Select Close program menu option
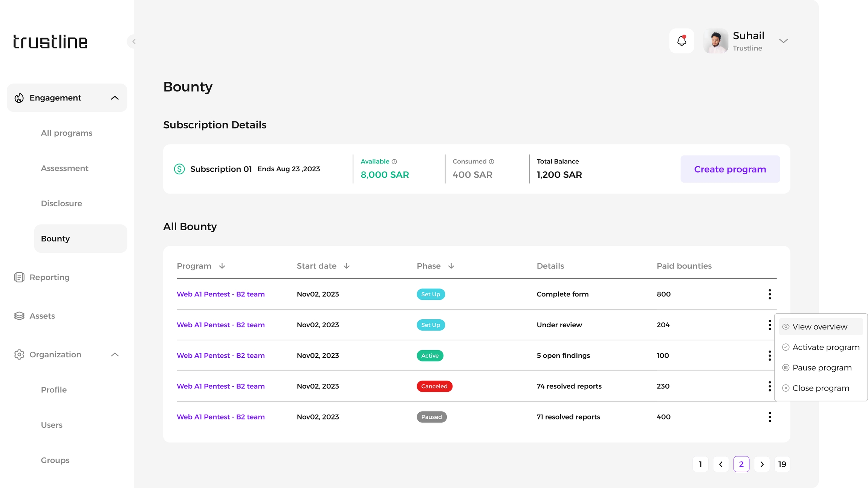The image size is (868, 488). click(821, 388)
